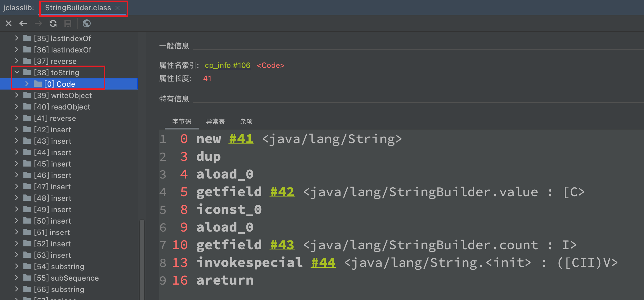Click the areturn instruction line
644x300 pixels.
(x=213, y=280)
